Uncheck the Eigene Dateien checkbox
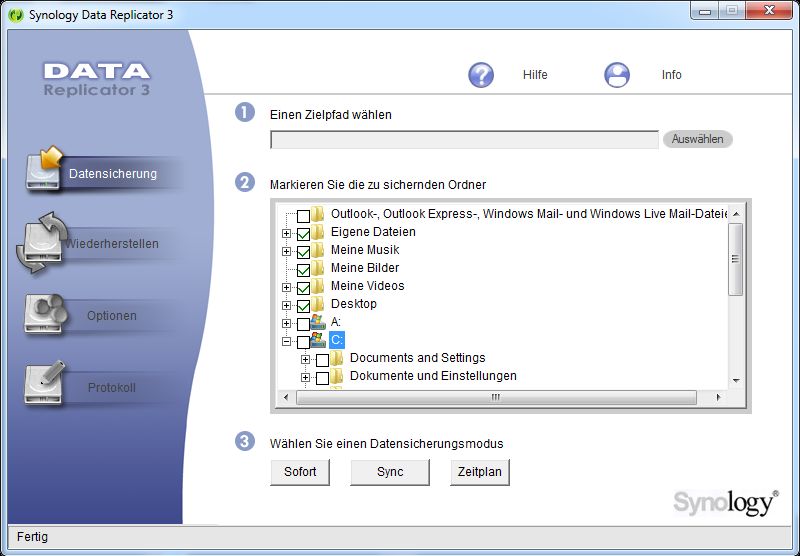Viewport: 800px width, 556px height. click(x=303, y=233)
